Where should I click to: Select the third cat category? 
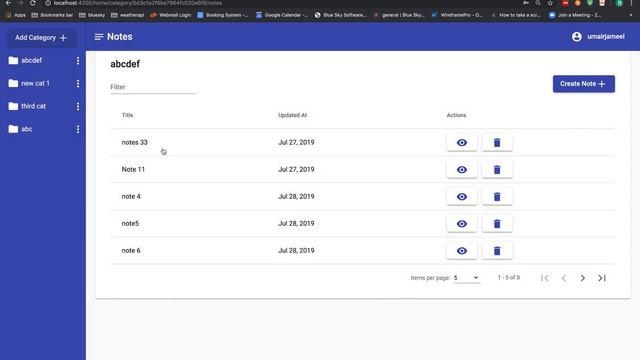point(27,106)
